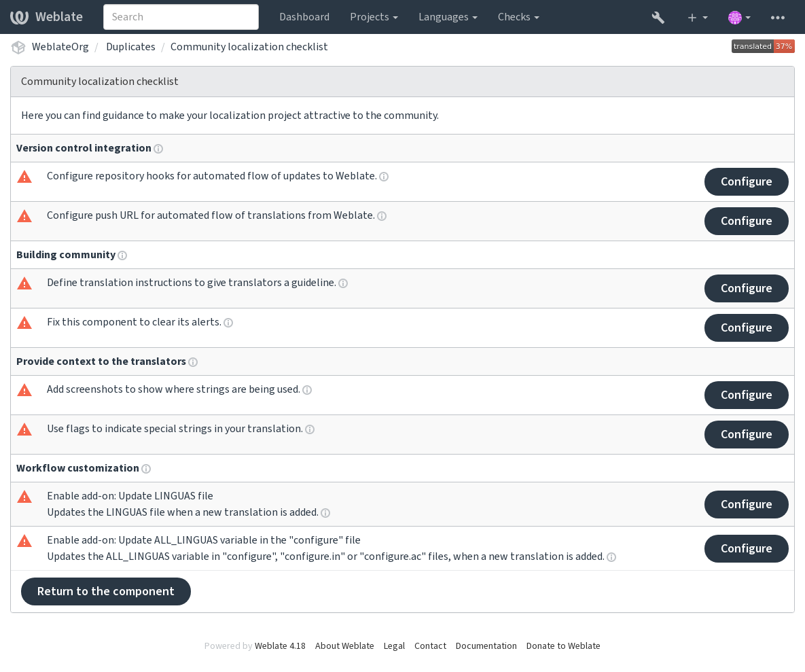
Task: Click the Weblate logo icon
Action: point(20,17)
